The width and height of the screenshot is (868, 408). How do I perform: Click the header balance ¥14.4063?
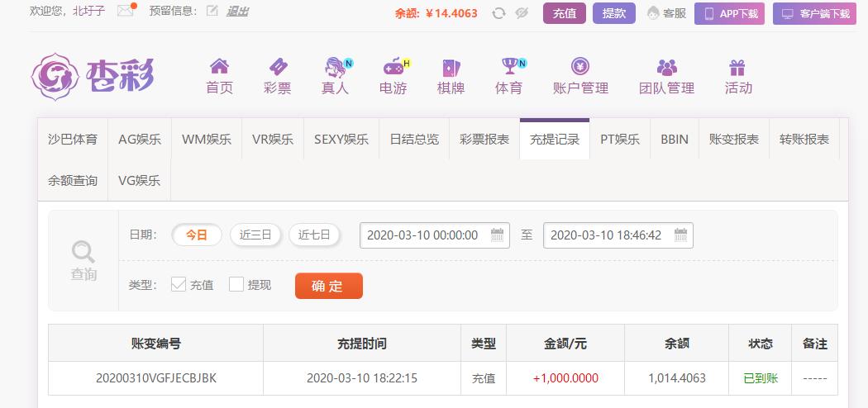[451, 13]
